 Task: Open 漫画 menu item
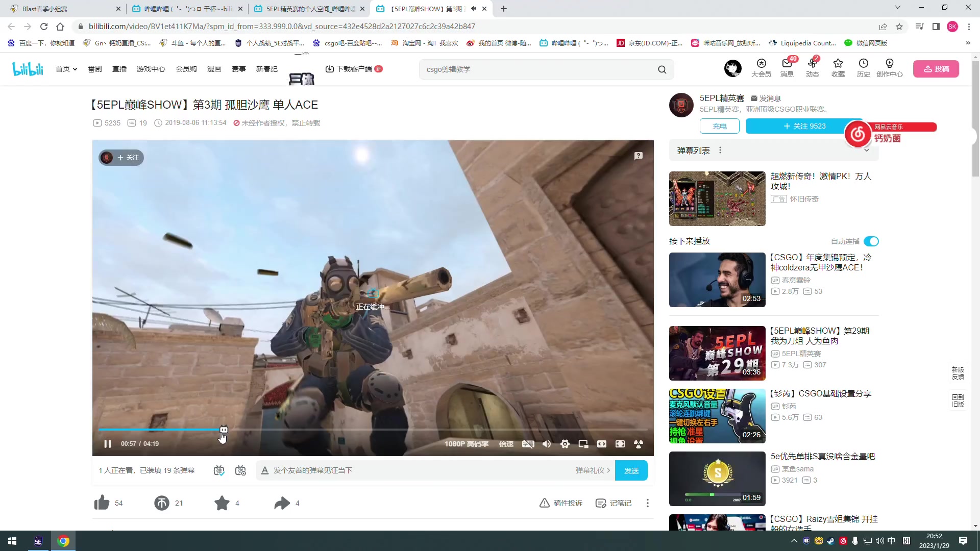pyautogui.click(x=214, y=69)
